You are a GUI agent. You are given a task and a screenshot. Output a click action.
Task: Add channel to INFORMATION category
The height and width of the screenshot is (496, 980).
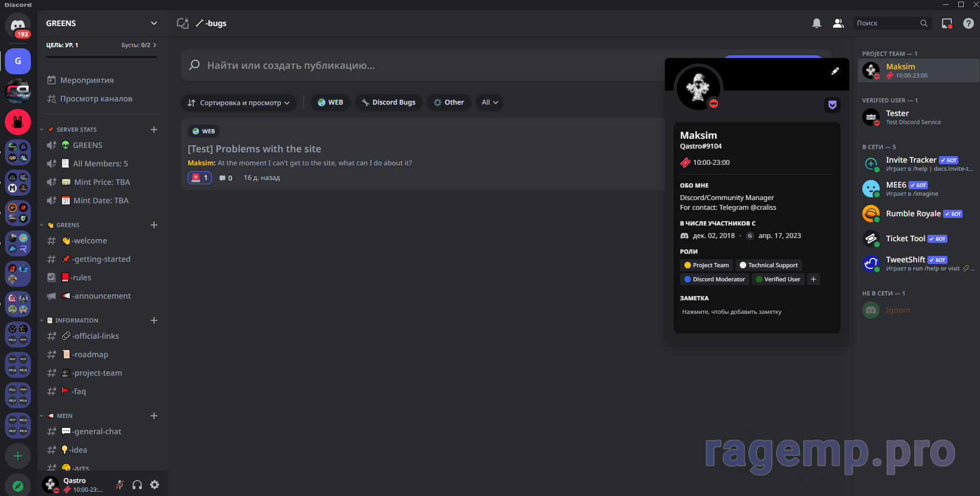154,320
